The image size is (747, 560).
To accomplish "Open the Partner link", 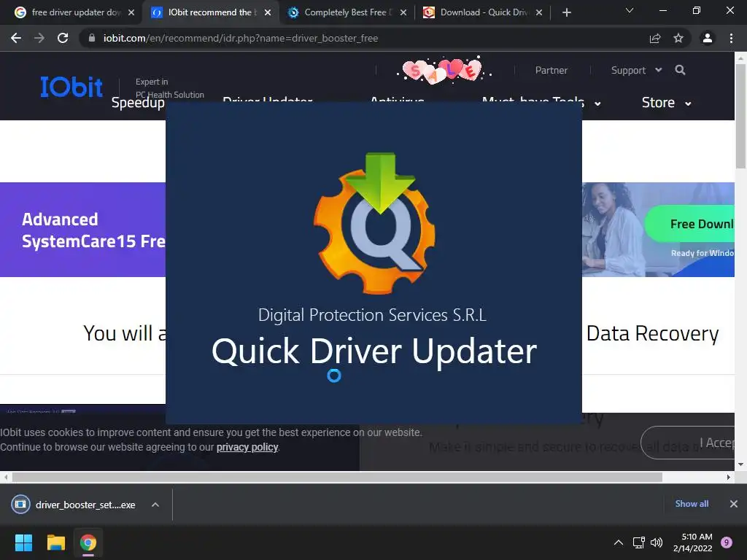I will coord(551,70).
